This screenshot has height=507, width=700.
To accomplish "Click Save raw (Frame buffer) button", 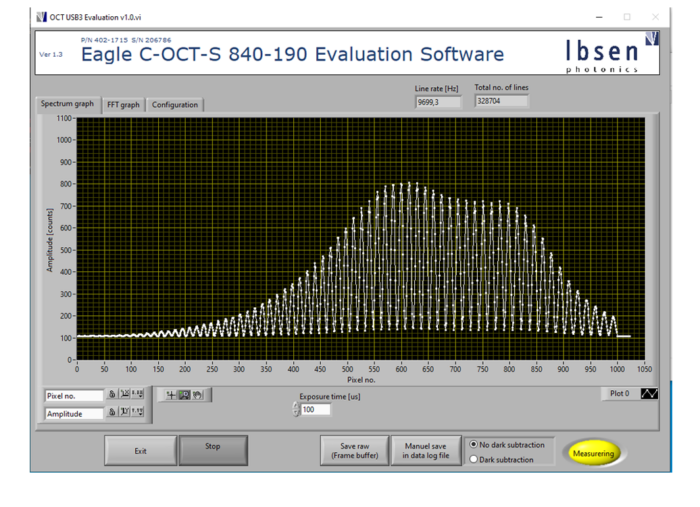I will click(354, 451).
